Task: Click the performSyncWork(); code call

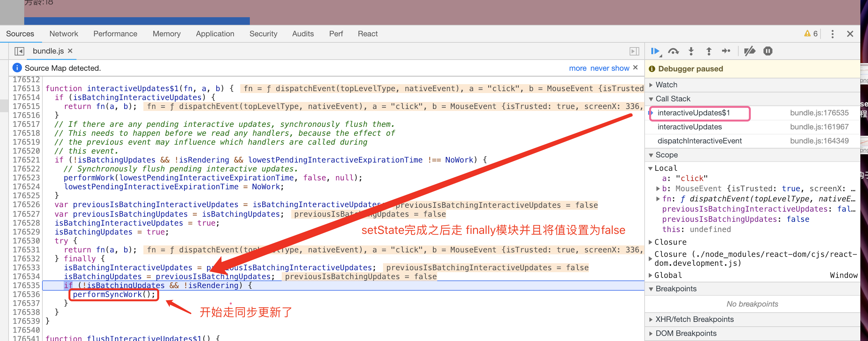Action: tap(114, 294)
